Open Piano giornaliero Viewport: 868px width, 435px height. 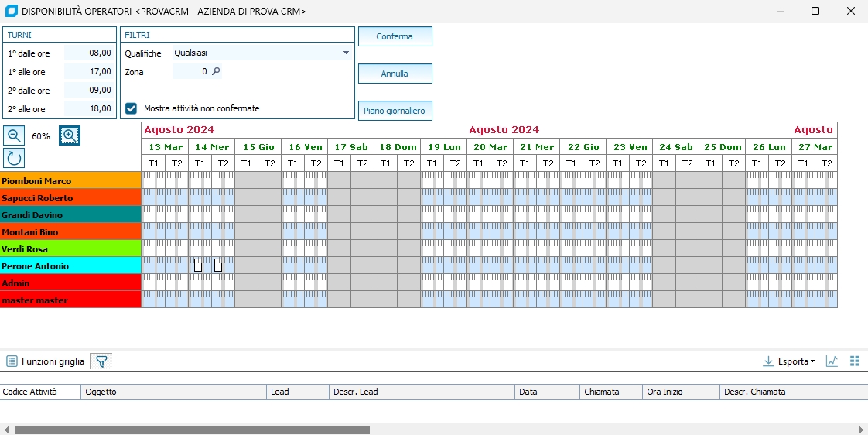[x=395, y=111]
